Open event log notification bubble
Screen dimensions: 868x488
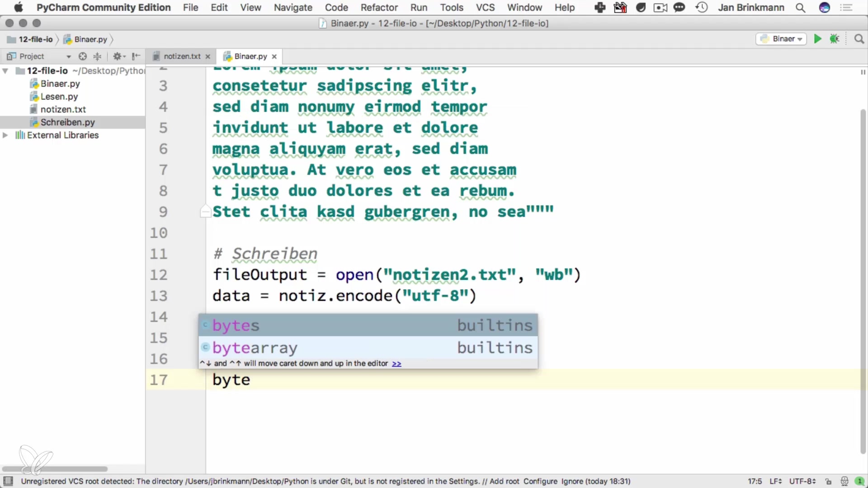(859, 481)
